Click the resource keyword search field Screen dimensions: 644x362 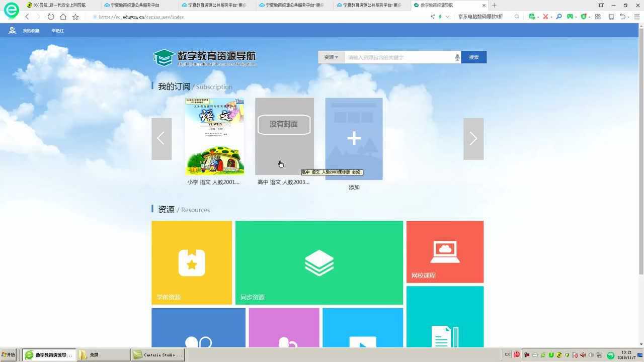tap(400, 57)
